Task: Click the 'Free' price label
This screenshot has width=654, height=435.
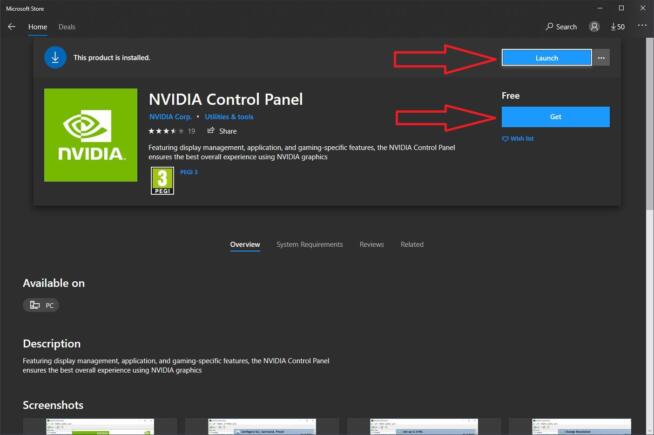Action: click(511, 96)
